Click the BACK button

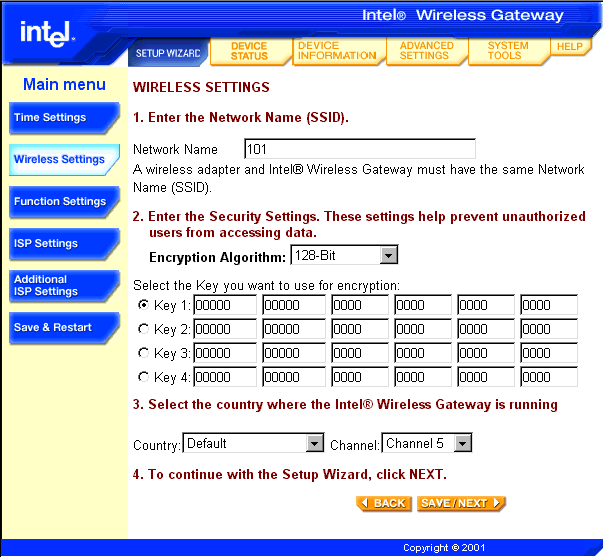(384, 503)
